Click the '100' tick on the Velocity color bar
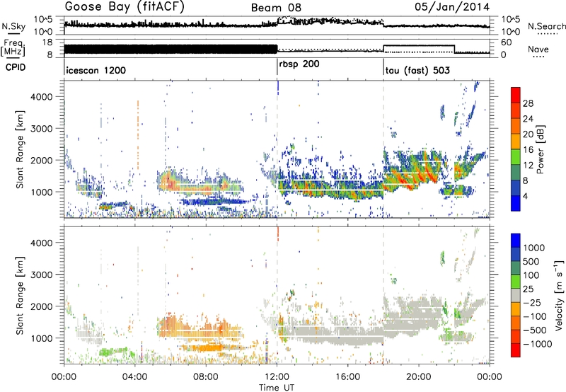566x392 pixels. pos(531,275)
